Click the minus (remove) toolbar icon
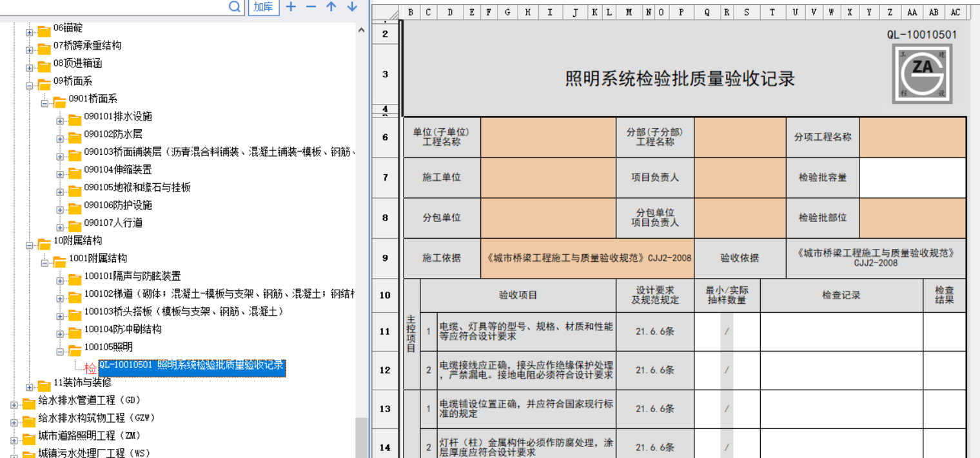980x458 pixels. point(311,6)
